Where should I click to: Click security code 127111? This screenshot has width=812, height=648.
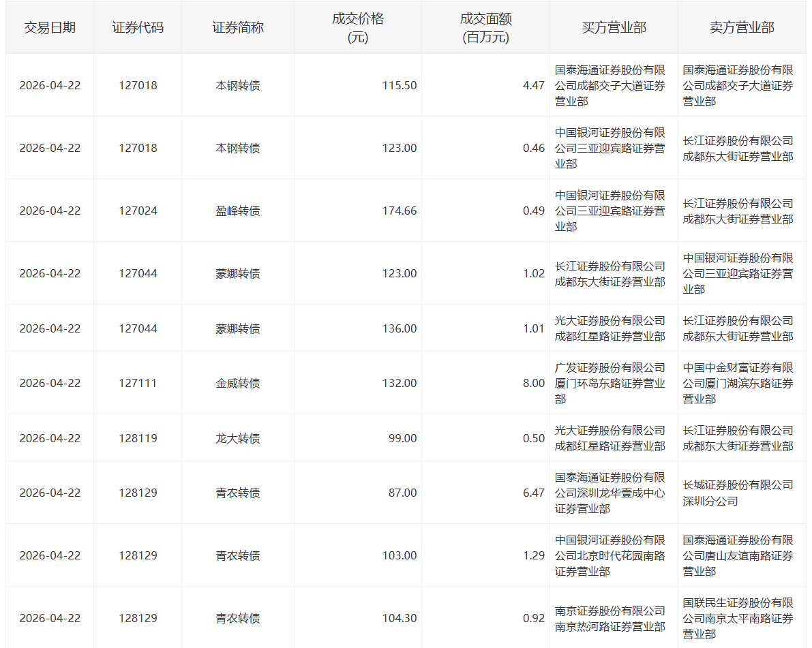[138, 383]
